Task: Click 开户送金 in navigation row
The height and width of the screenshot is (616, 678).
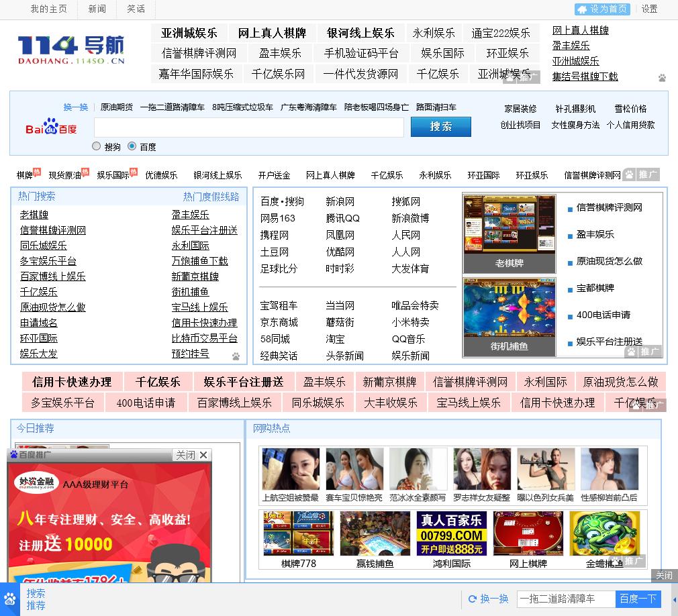Action: pos(274,175)
